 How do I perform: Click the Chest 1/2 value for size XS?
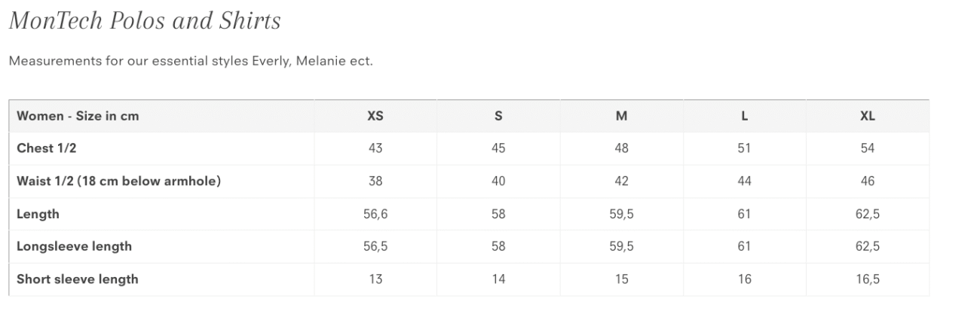pyautogui.click(x=375, y=148)
